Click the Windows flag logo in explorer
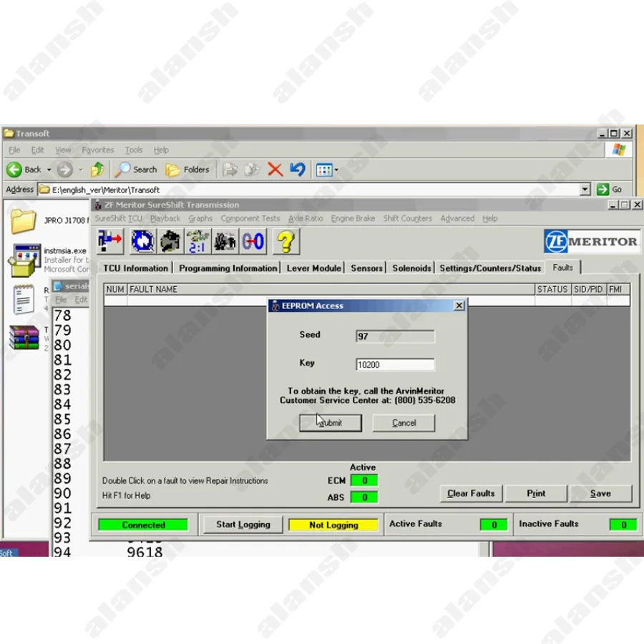Viewport: 644px width, 644px height. (618, 150)
